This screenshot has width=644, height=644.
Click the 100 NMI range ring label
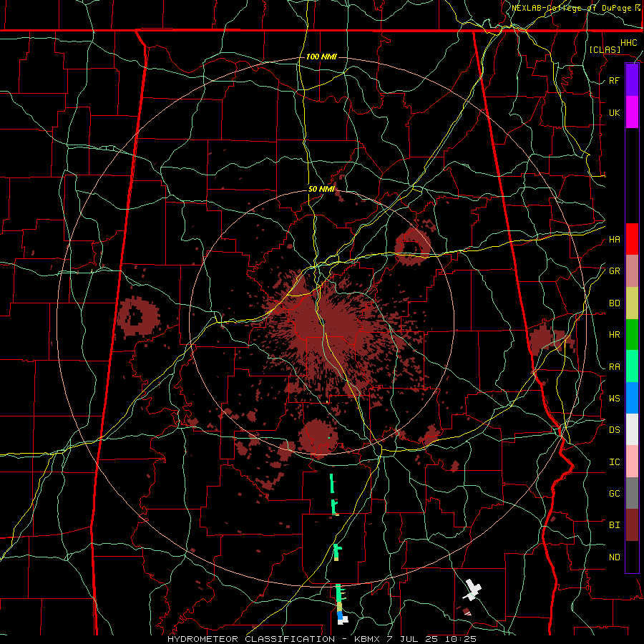coord(321,57)
